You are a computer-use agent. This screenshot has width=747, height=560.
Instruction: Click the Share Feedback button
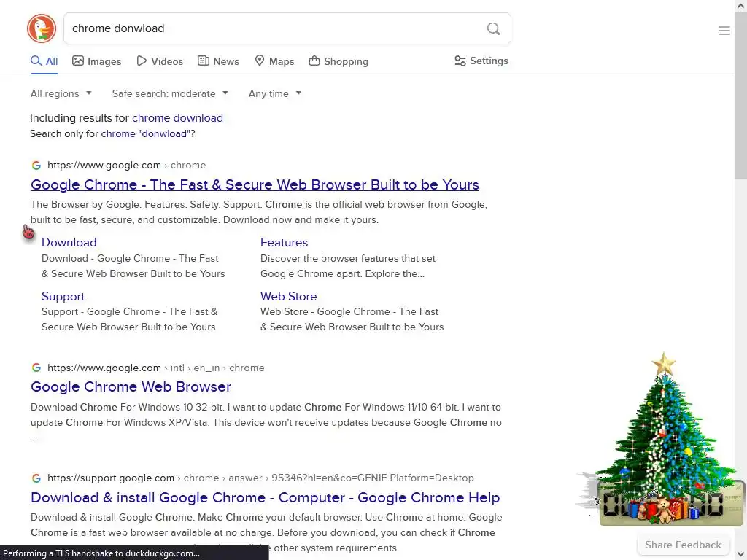[683, 545]
